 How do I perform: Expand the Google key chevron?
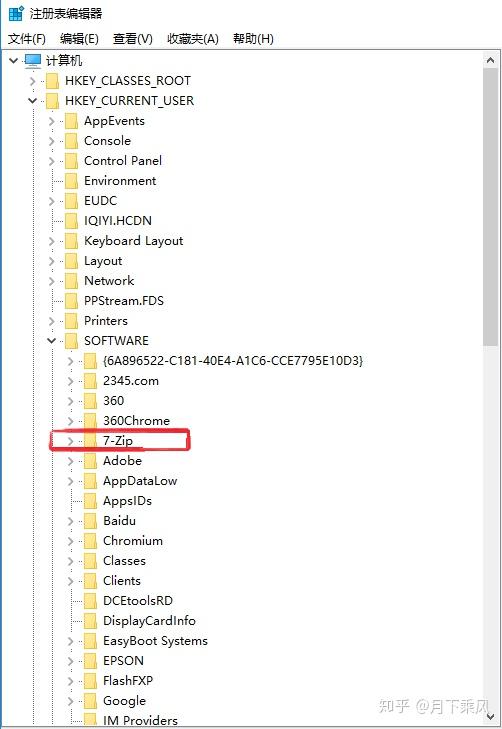coord(70,701)
